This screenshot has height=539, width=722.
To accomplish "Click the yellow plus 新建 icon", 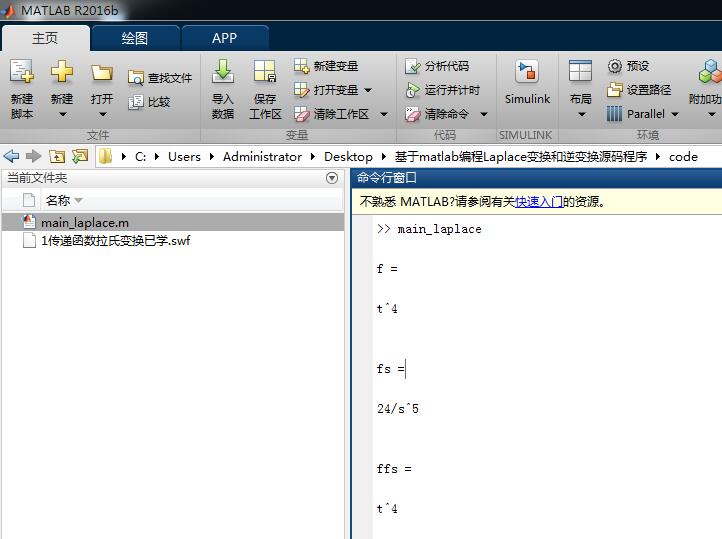I will click(62, 71).
